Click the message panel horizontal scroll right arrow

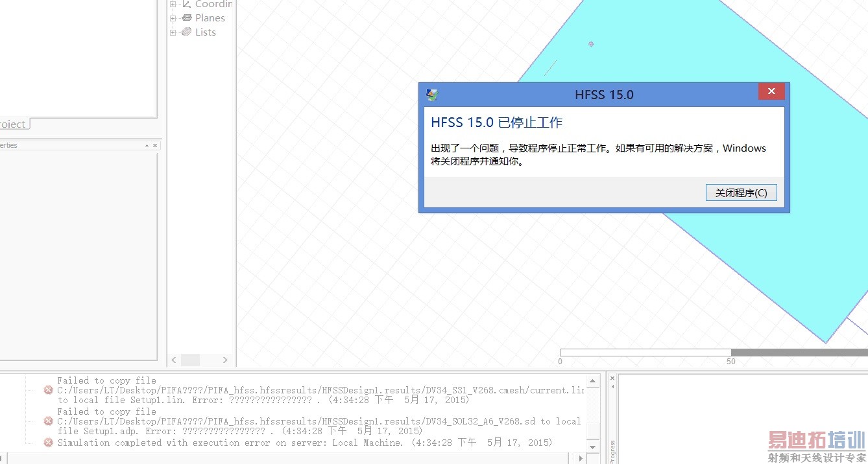[x=581, y=458]
